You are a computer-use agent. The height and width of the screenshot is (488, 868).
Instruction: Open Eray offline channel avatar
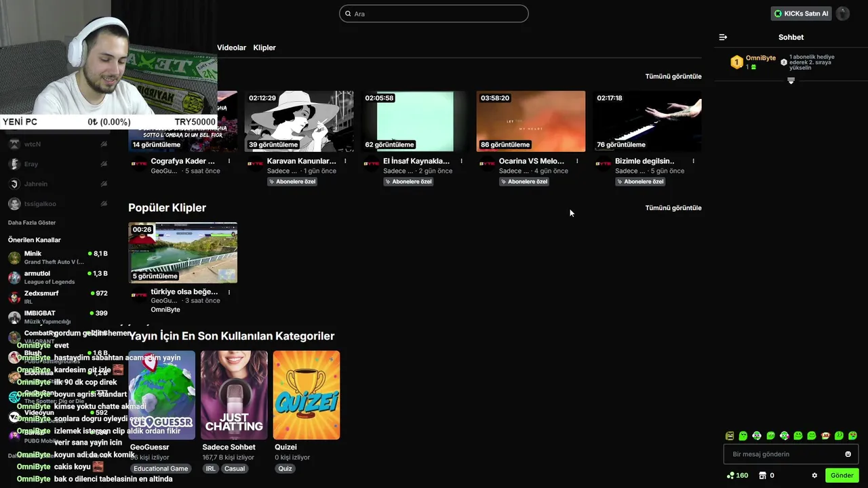(14, 164)
